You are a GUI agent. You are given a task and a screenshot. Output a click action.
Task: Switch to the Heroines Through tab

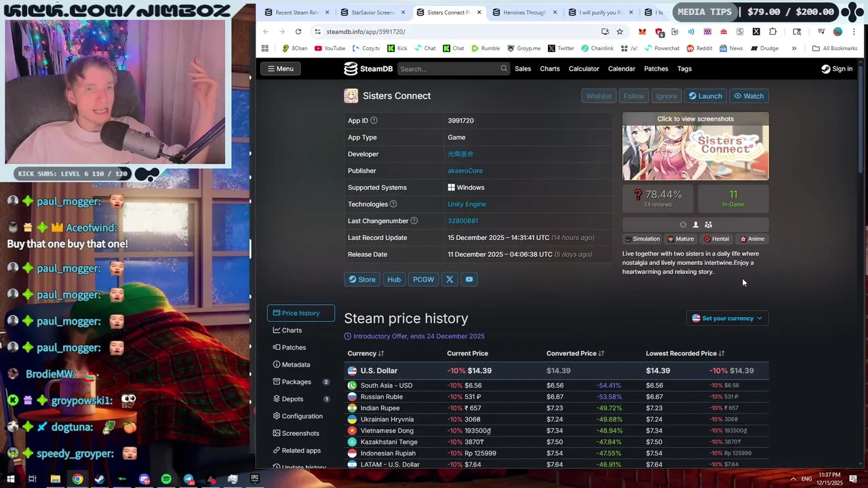[523, 12]
